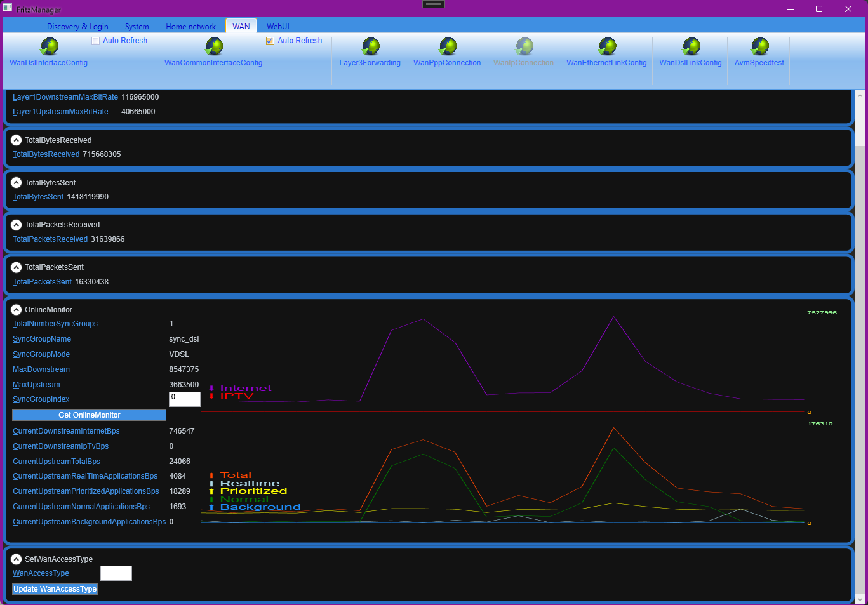Click the vertical scrollbar down arrow

pyautogui.click(x=860, y=599)
